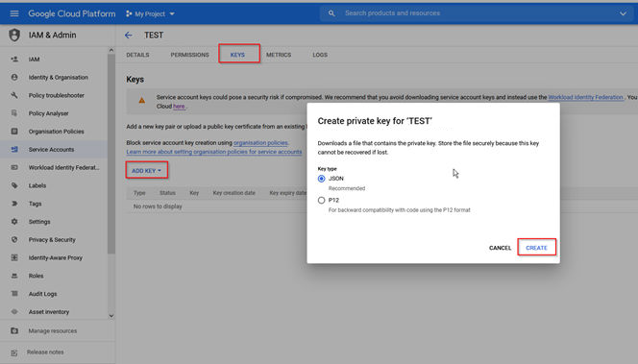Click the Search products and resources field

coord(476,13)
